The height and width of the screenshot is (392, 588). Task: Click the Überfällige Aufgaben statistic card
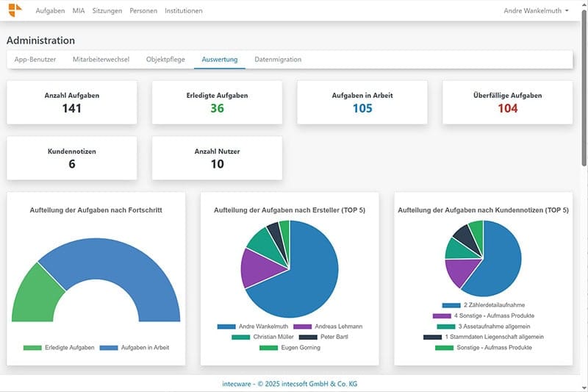[x=507, y=102]
